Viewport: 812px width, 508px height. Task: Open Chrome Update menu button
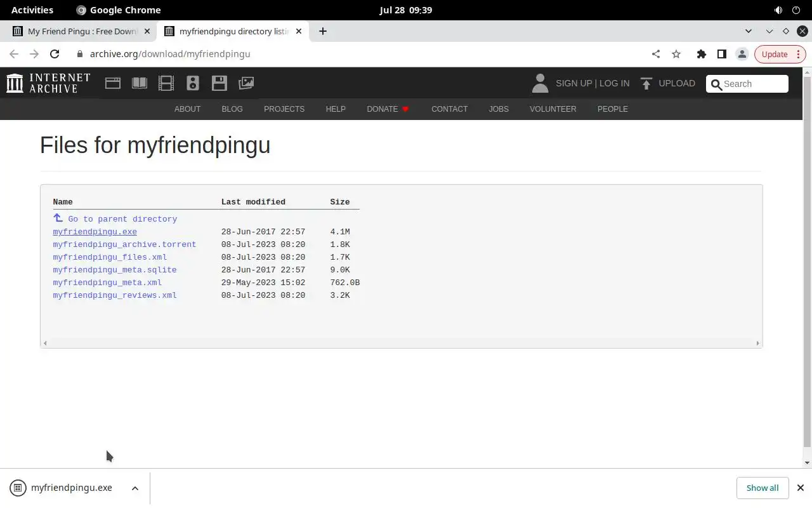click(x=780, y=54)
